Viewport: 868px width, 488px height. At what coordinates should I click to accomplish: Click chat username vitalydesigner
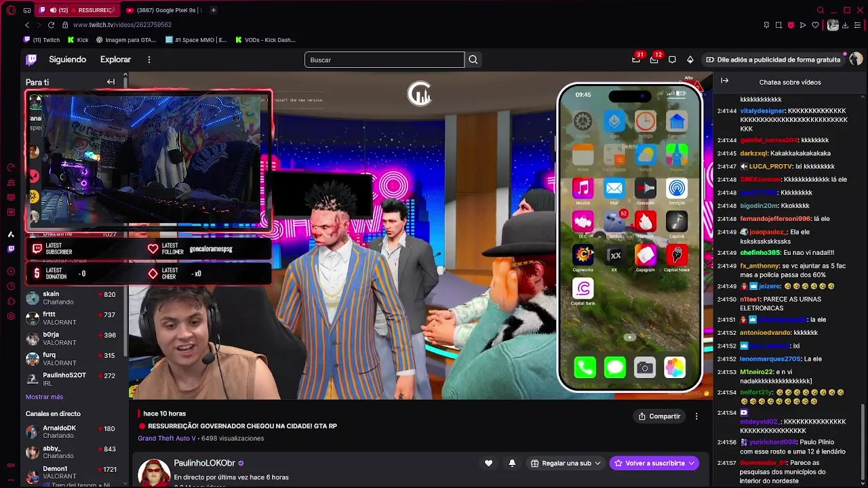pyautogui.click(x=762, y=110)
